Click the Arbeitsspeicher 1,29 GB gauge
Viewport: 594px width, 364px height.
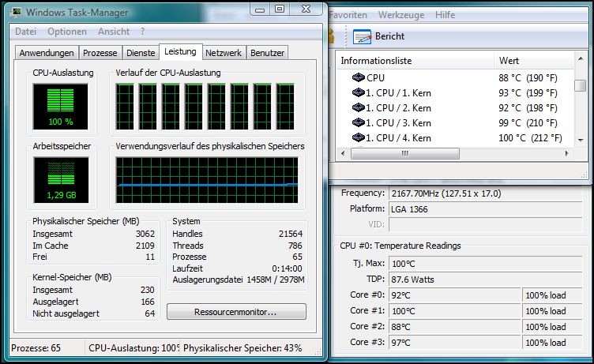point(61,180)
